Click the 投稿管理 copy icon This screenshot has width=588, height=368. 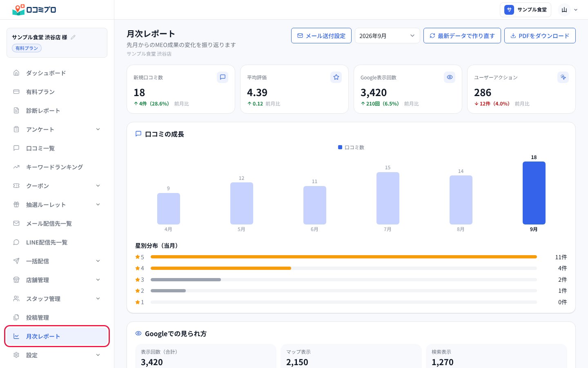coord(16,317)
